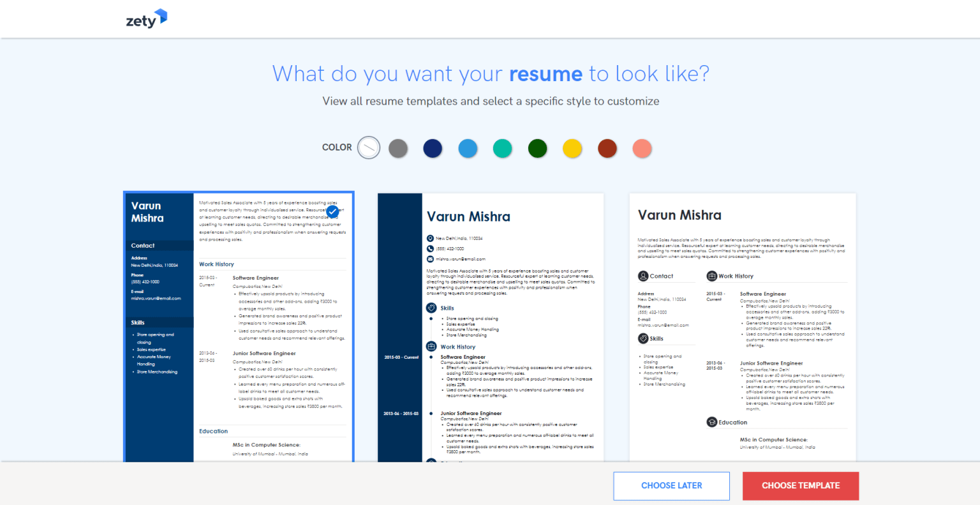This screenshot has width=980, height=505.
Task: Select the middle template with timeline sidebar
Action: [x=491, y=328]
